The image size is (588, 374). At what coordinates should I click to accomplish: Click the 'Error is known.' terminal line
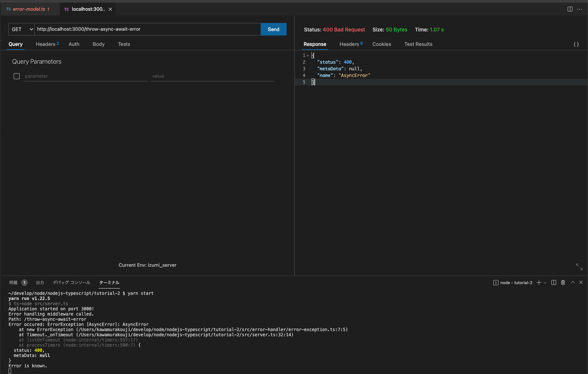point(28,366)
